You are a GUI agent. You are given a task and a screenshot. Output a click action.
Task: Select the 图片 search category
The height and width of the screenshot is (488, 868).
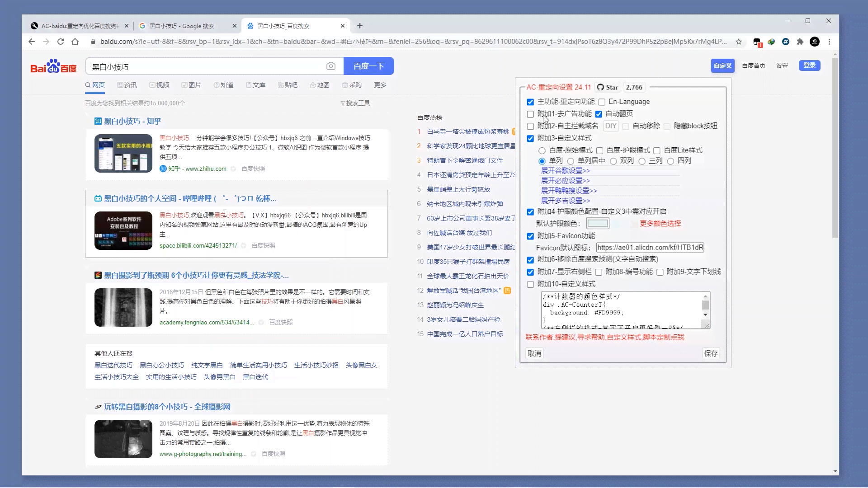coord(191,85)
